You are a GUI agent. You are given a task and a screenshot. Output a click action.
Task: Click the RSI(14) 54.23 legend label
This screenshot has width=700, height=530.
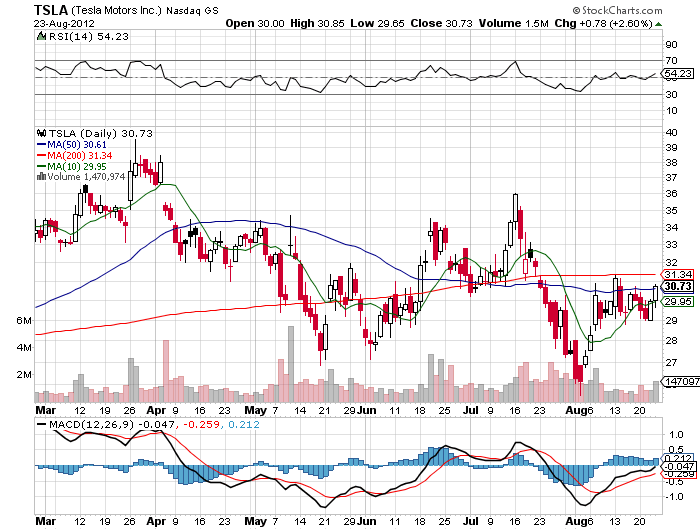click(88, 37)
